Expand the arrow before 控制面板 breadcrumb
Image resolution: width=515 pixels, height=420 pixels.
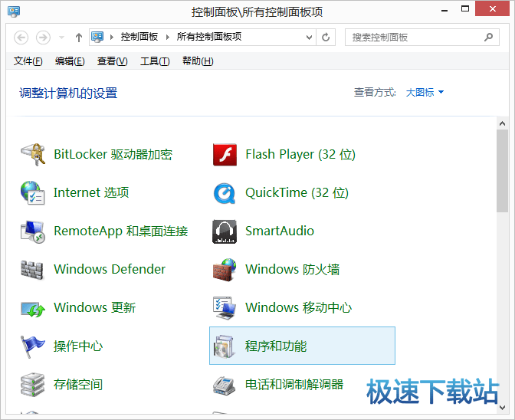pos(112,37)
